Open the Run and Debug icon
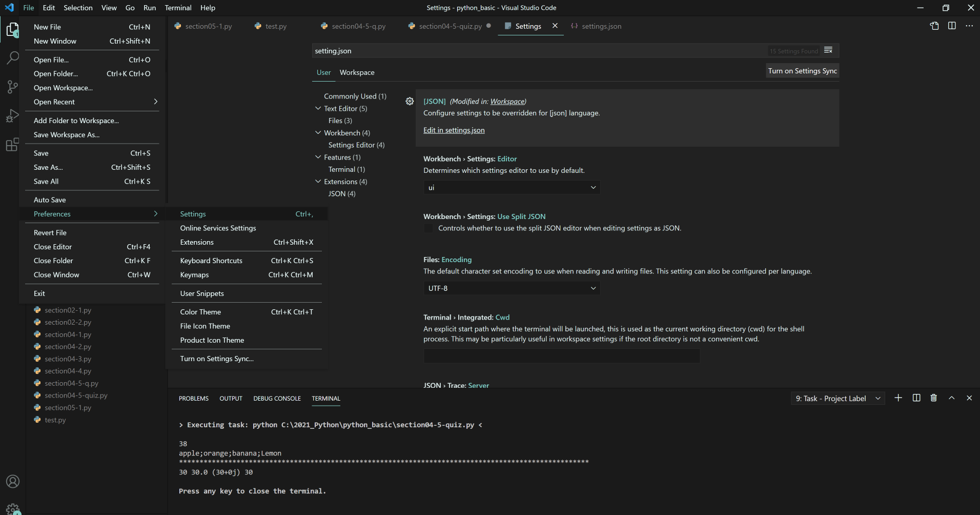Image resolution: width=980 pixels, height=515 pixels. [12, 116]
